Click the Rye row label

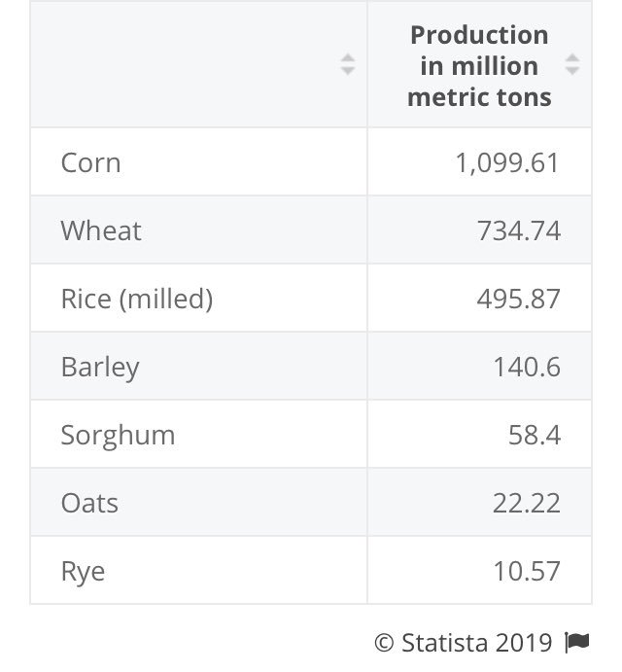tap(83, 571)
